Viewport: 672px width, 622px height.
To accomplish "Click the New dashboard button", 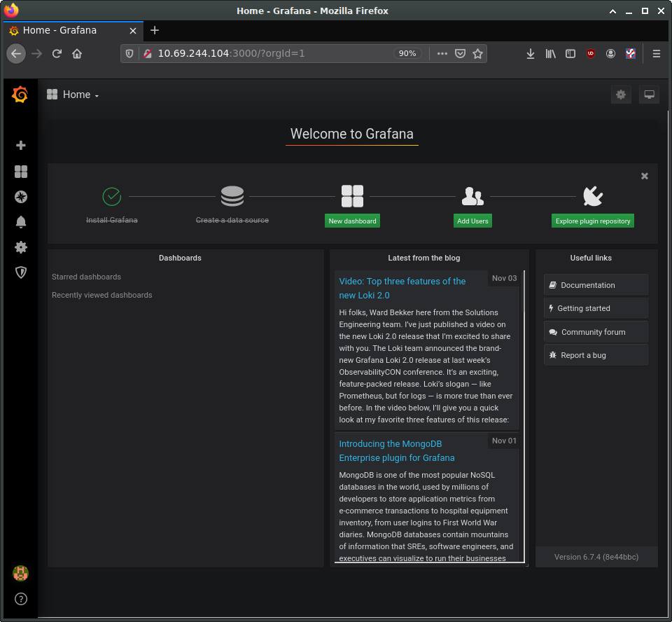I will coord(352,221).
